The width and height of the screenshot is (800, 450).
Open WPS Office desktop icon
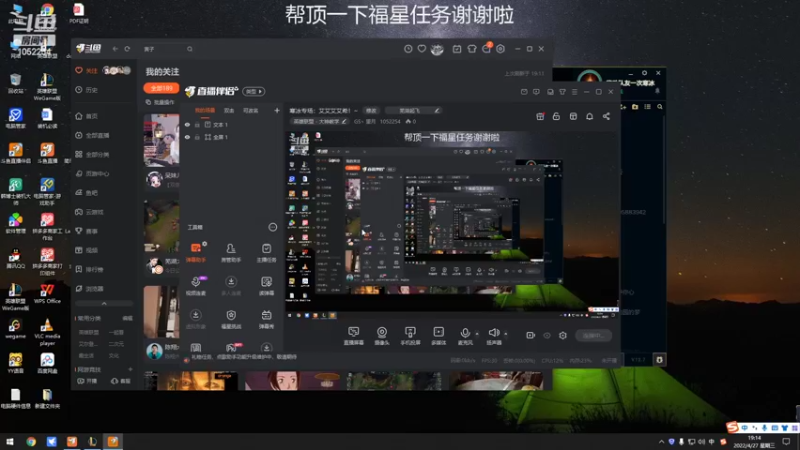pyautogui.click(x=47, y=294)
